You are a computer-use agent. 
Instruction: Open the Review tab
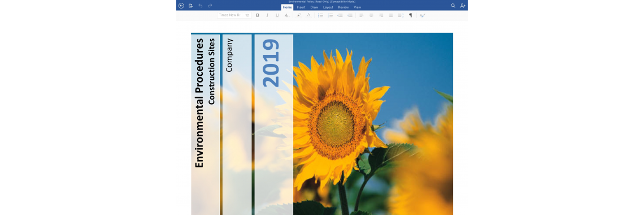coord(343,7)
